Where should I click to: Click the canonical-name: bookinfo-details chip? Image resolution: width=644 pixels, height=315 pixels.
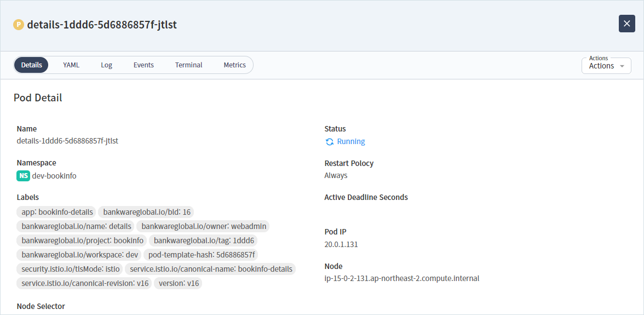(x=210, y=269)
